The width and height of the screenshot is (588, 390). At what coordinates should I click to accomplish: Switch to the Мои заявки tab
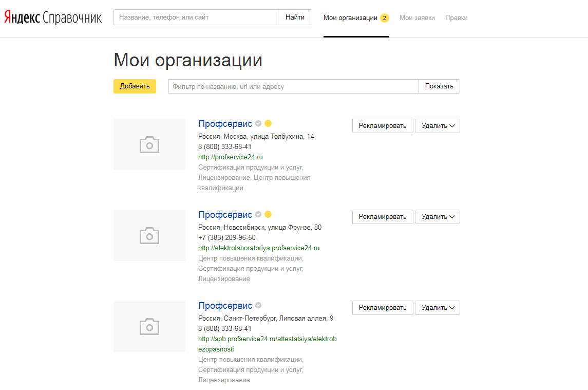pyautogui.click(x=417, y=17)
